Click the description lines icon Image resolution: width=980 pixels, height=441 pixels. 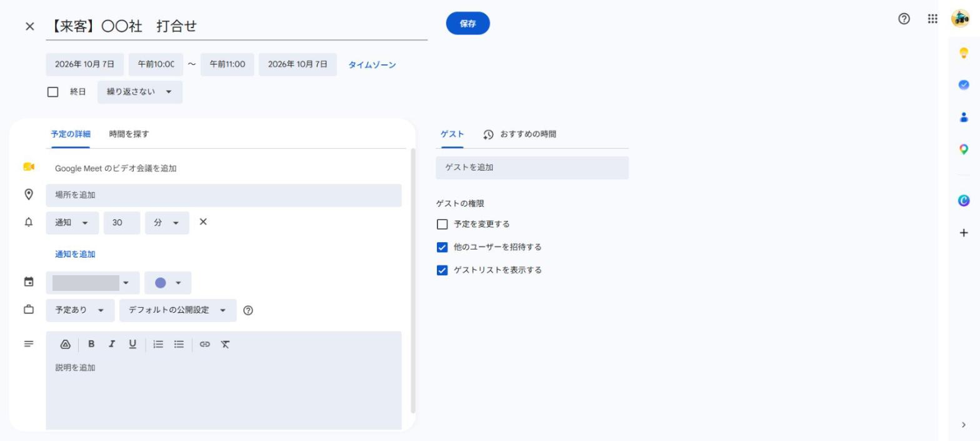point(29,344)
